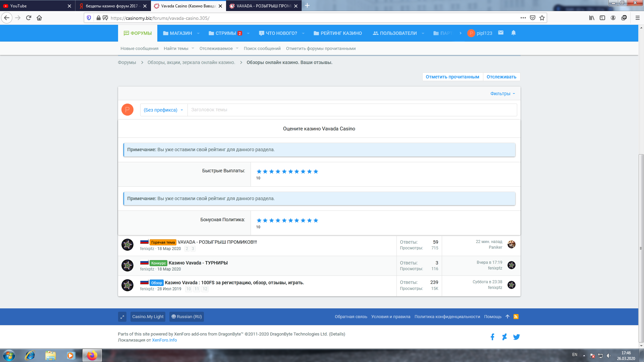The width and height of the screenshot is (644, 362).
Task: Open the Casino.My Light style chooser
Action: 148,317
